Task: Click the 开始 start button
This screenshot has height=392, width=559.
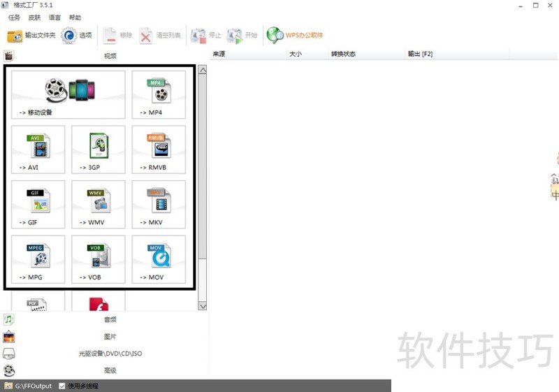Action: pyautogui.click(x=242, y=35)
